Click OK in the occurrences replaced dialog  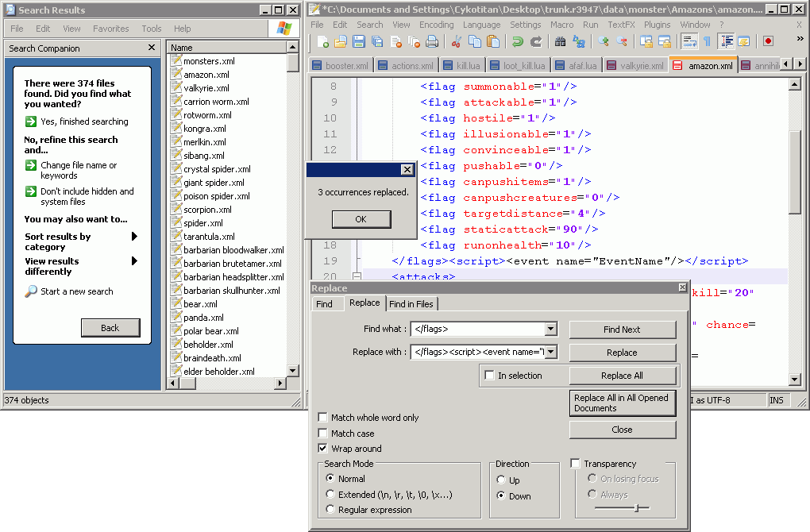[361, 219]
